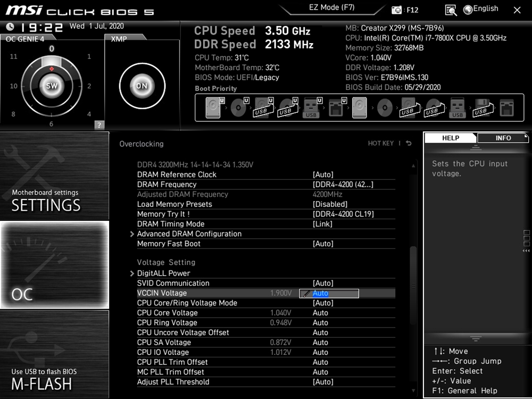Image resolution: width=532 pixels, height=399 pixels.
Task: Close the BIOS with the X button
Action: click(x=517, y=10)
